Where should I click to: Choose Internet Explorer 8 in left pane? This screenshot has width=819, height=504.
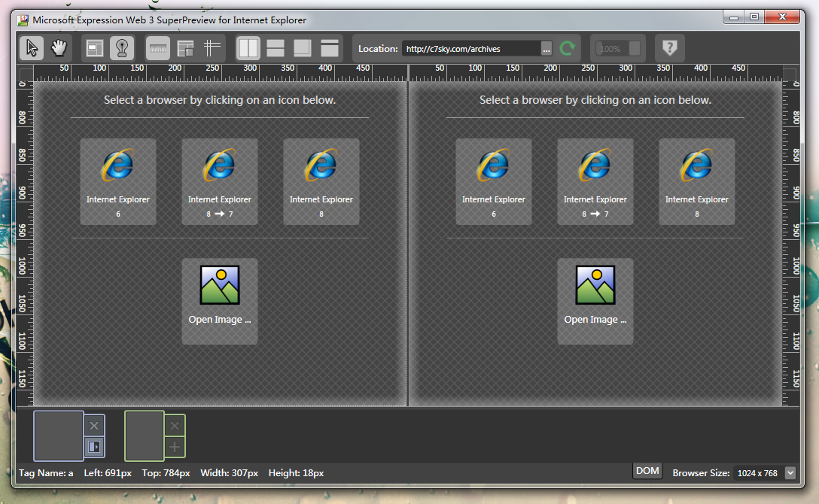click(x=321, y=181)
